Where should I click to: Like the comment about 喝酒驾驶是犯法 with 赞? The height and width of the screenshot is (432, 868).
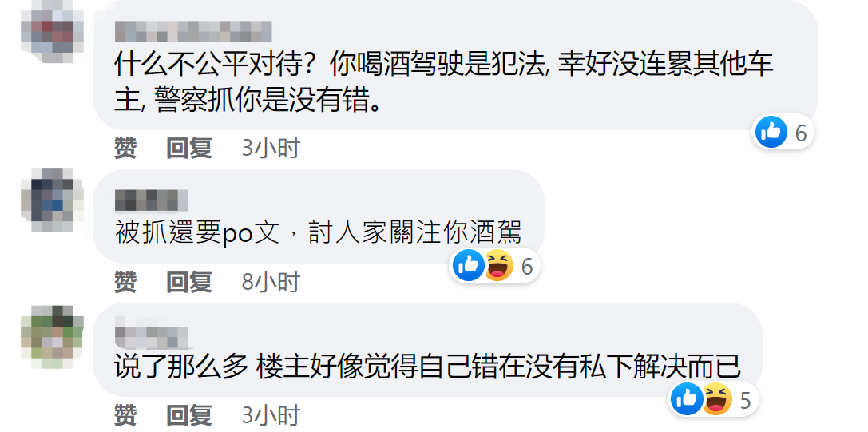tap(125, 148)
